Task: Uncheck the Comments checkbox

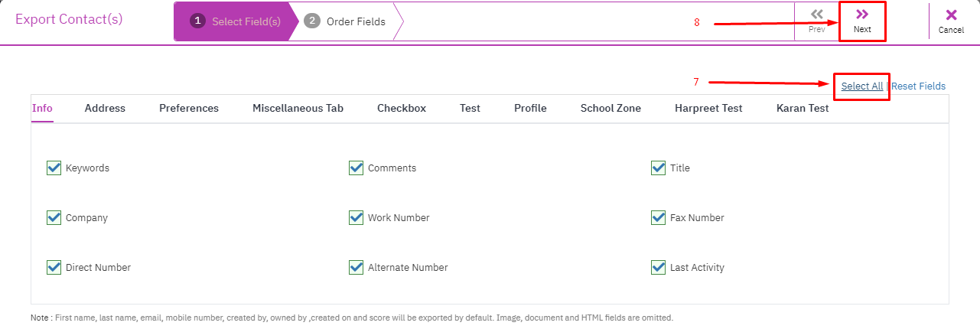Action: click(356, 168)
